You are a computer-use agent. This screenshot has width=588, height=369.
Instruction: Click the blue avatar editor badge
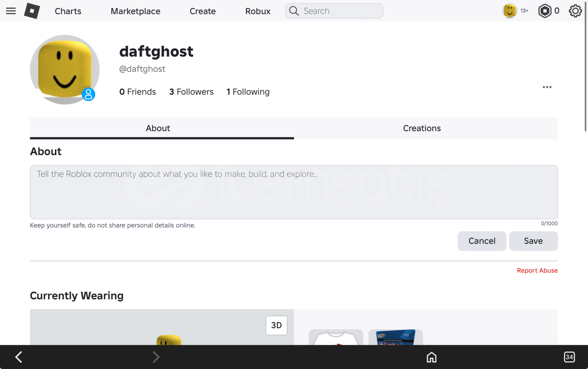point(88,94)
